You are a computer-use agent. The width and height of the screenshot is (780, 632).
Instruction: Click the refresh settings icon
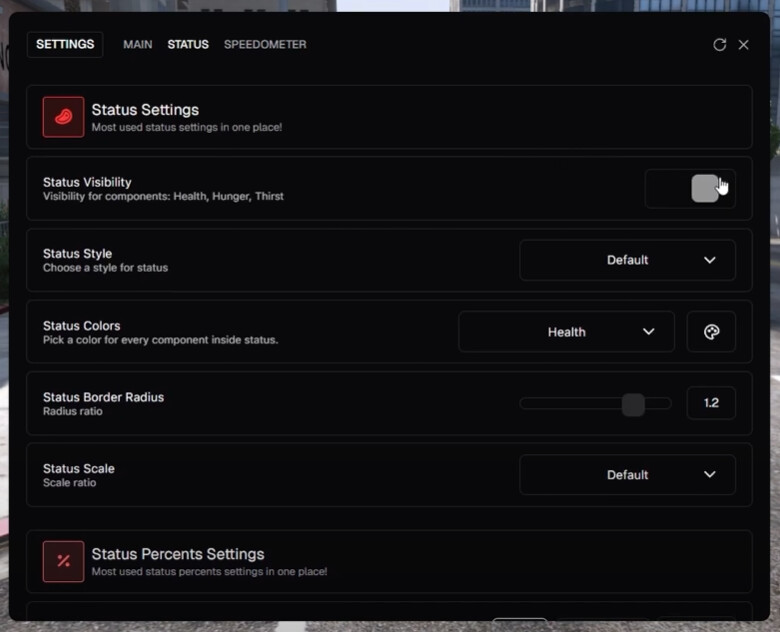719,45
